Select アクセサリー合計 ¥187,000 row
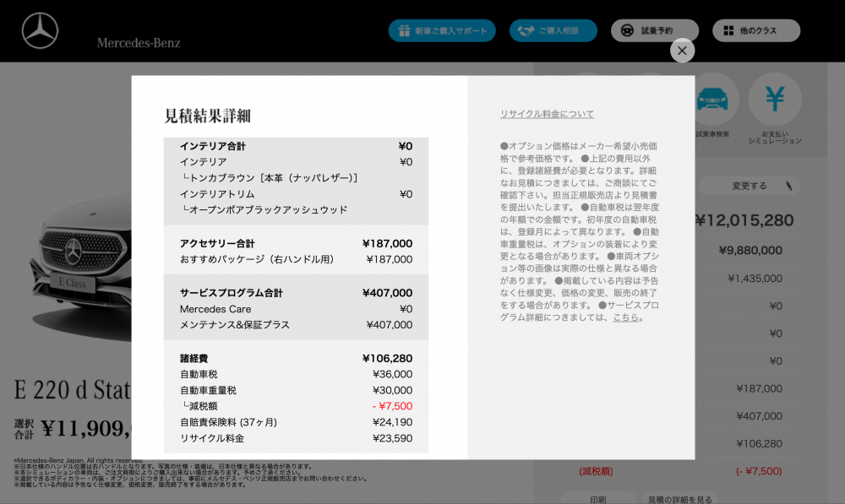The image size is (845, 504). tap(296, 243)
